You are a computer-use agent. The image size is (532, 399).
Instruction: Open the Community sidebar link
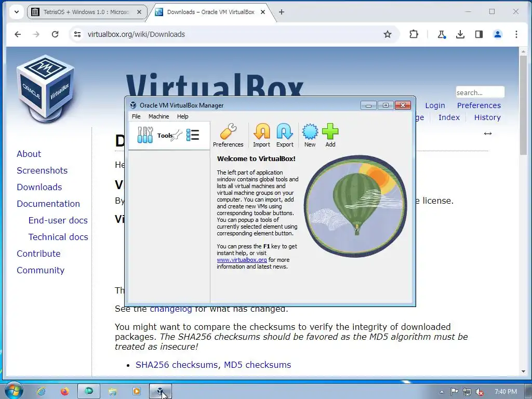pos(41,270)
